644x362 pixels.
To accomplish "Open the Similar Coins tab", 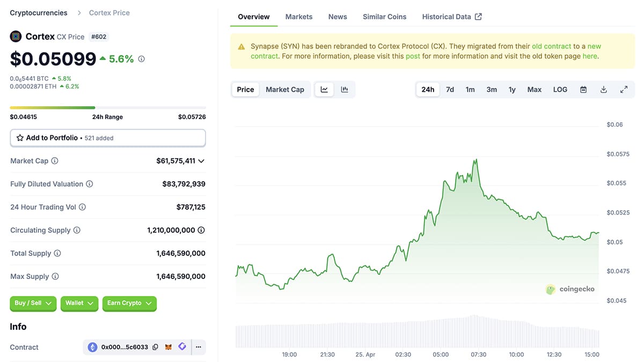I will coord(384,17).
